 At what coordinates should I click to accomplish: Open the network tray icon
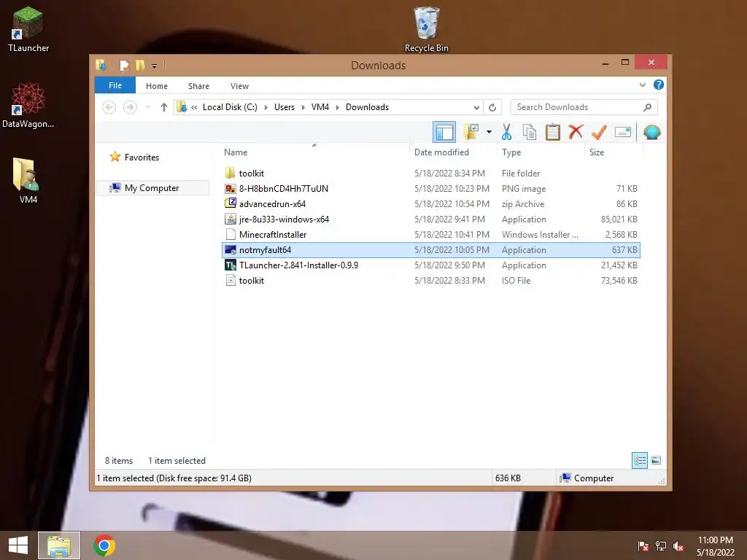pos(661,545)
